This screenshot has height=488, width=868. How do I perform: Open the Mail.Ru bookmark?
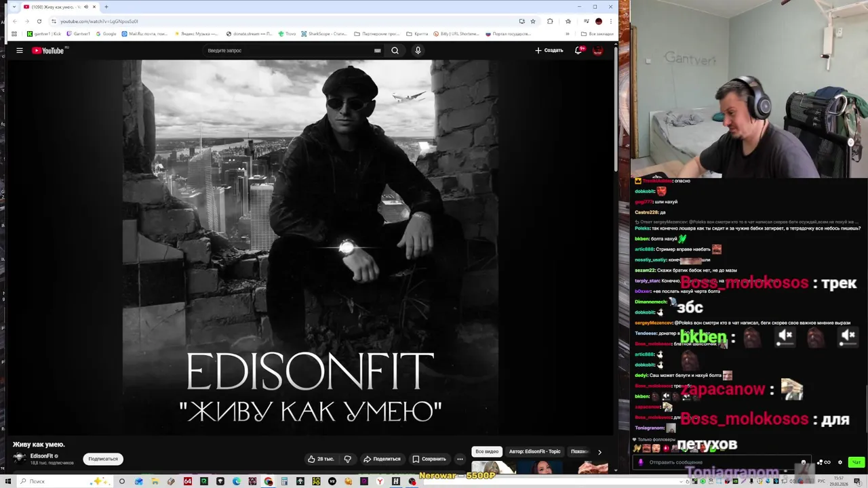click(x=145, y=34)
